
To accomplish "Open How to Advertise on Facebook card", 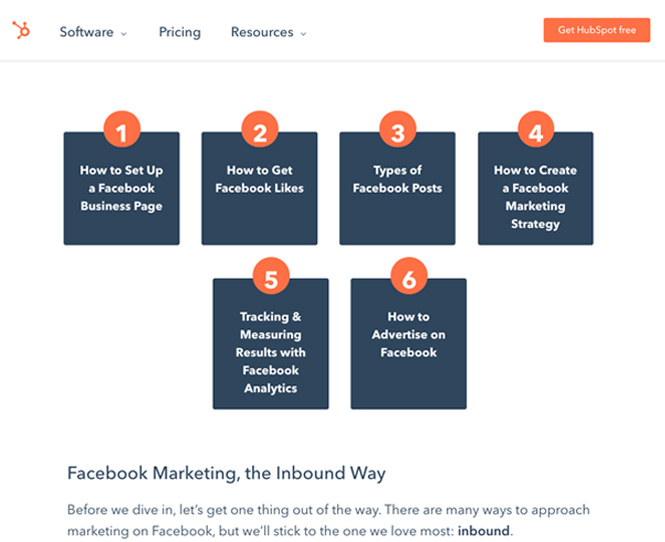I will coord(408,344).
